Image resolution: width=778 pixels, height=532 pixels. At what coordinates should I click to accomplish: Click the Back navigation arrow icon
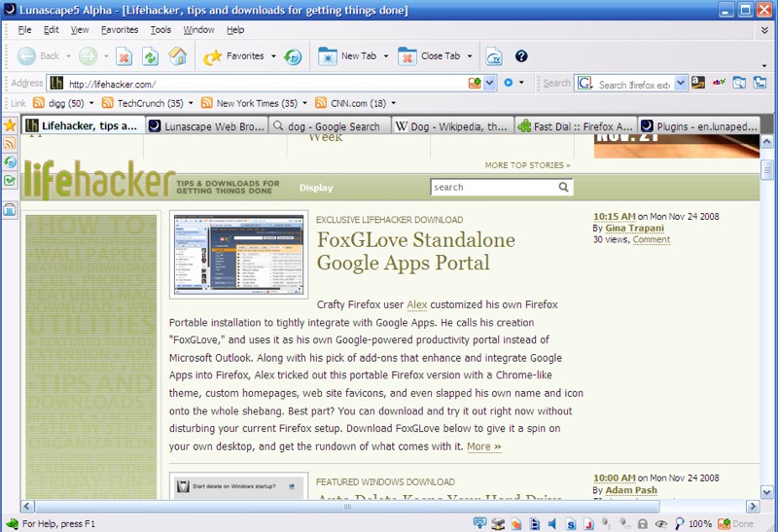click(26, 56)
